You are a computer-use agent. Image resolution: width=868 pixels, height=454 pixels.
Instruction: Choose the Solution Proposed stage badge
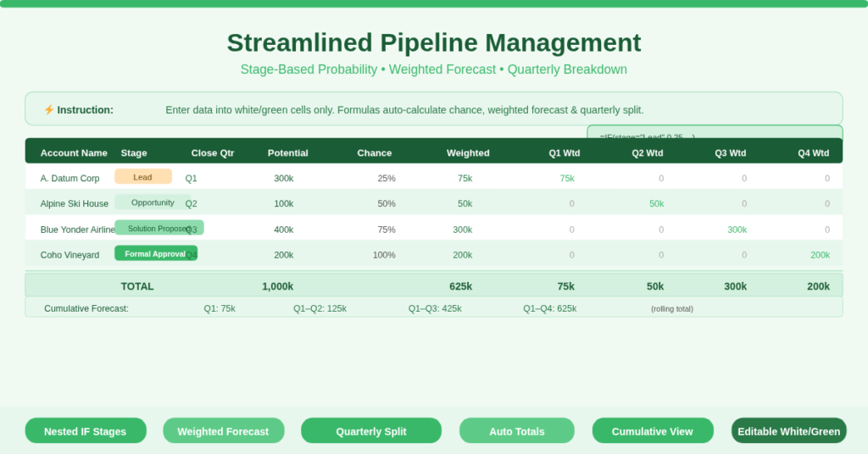coord(159,228)
